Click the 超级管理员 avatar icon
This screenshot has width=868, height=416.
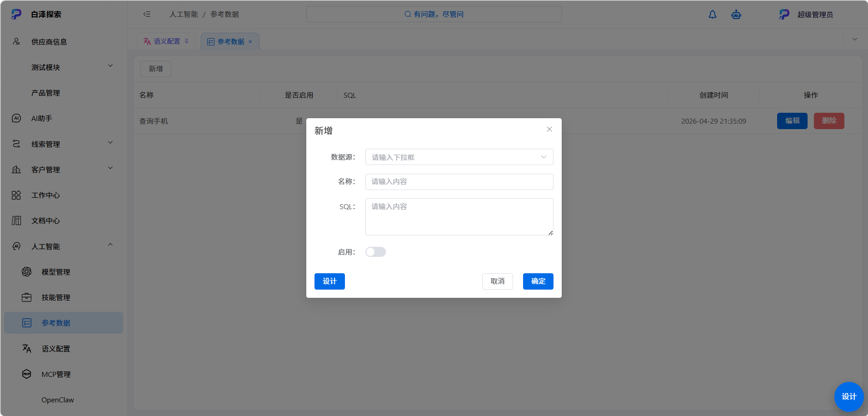(x=784, y=15)
